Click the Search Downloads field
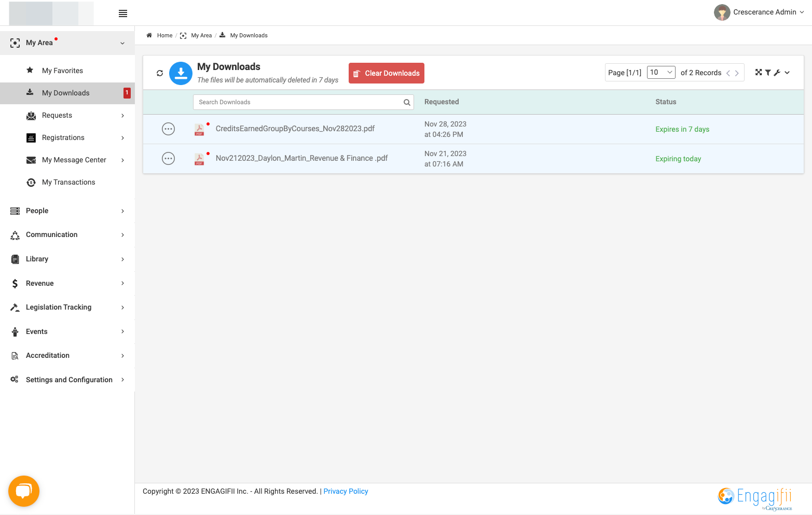 pyautogui.click(x=304, y=102)
